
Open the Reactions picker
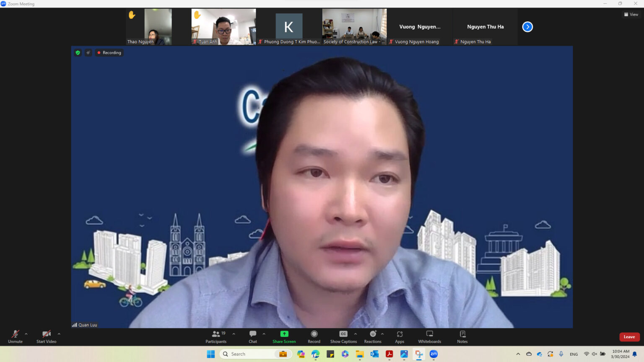pyautogui.click(x=373, y=336)
